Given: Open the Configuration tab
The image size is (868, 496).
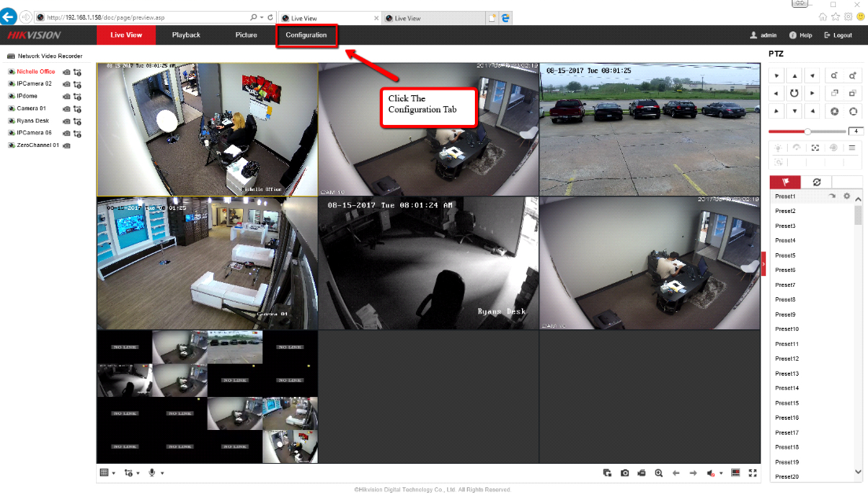Looking at the screenshot, I should pos(306,35).
